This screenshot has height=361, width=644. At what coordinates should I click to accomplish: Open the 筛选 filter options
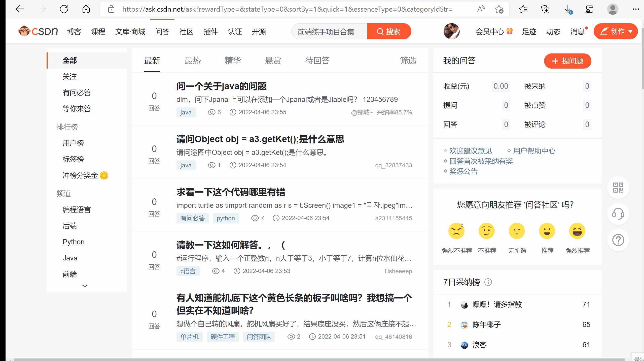[x=408, y=61]
